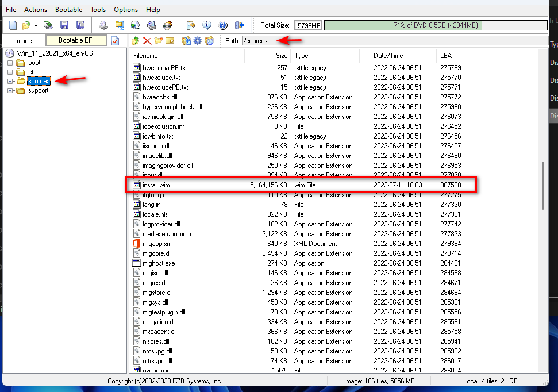Go up one folder level
This screenshot has height=392, width=558.
[135, 41]
